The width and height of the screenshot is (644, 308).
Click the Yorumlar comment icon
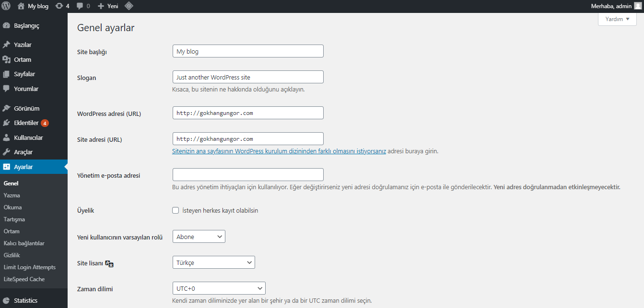pos(6,89)
